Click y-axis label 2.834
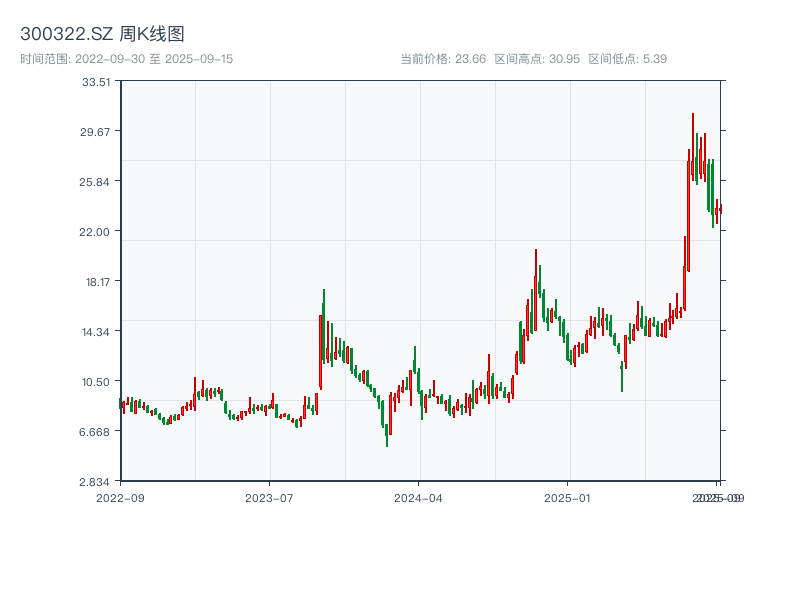The width and height of the screenshot is (800, 600). (94, 482)
